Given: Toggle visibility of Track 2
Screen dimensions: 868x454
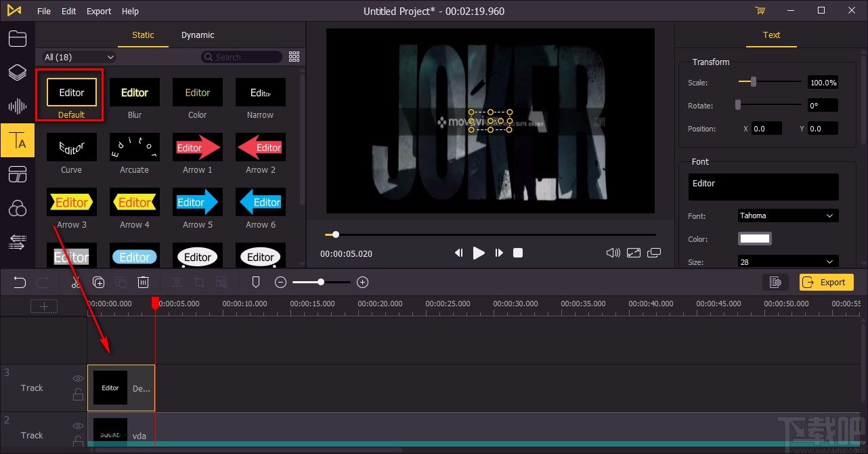Looking at the screenshot, I should [x=78, y=426].
